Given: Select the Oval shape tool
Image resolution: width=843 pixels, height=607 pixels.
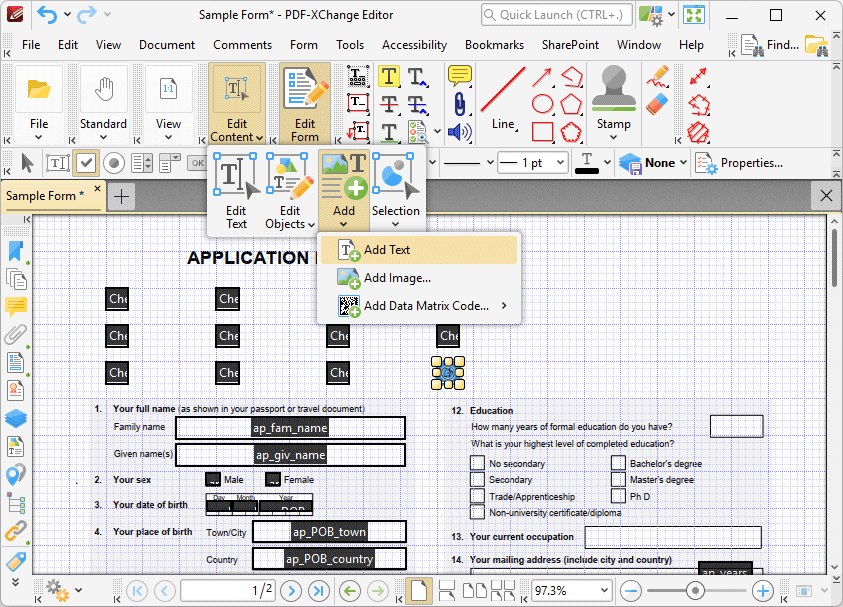Looking at the screenshot, I should pos(542,104).
